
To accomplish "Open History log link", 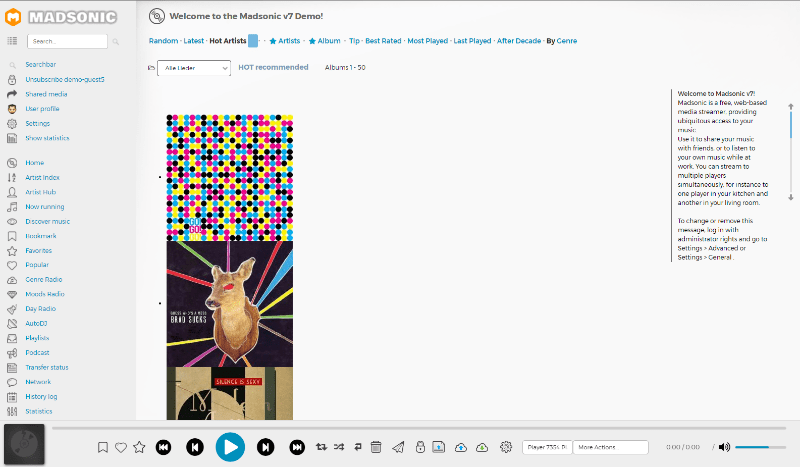I will tap(41, 397).
